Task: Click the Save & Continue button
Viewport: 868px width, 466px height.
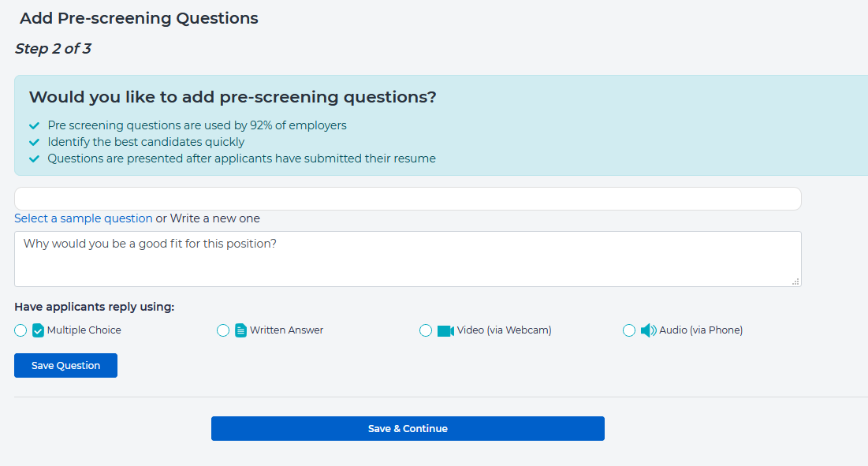Action: click(408, 429)
